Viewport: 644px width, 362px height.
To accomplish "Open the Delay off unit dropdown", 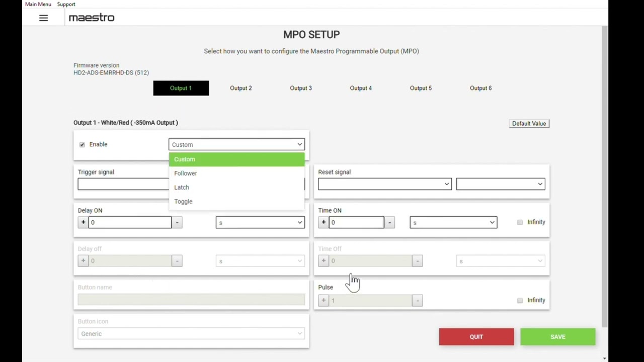I will (x=260, y=260).
